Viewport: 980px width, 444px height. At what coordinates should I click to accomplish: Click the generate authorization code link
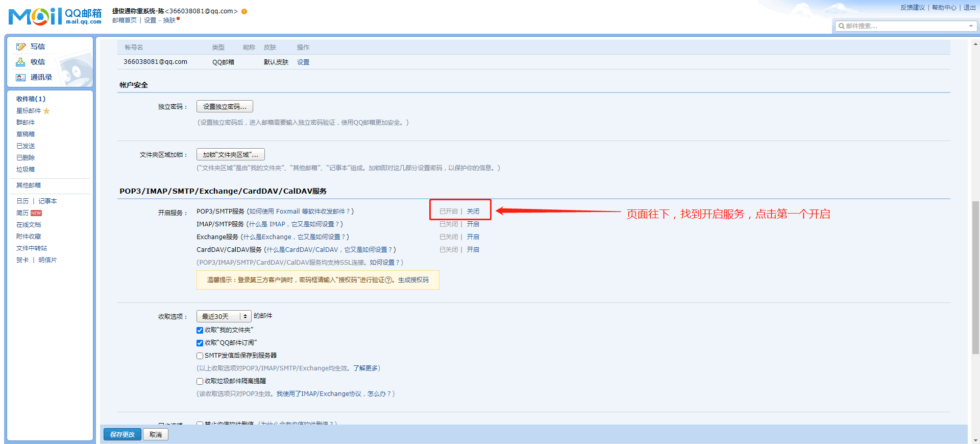pyautogui.click(x=413, y=280)
